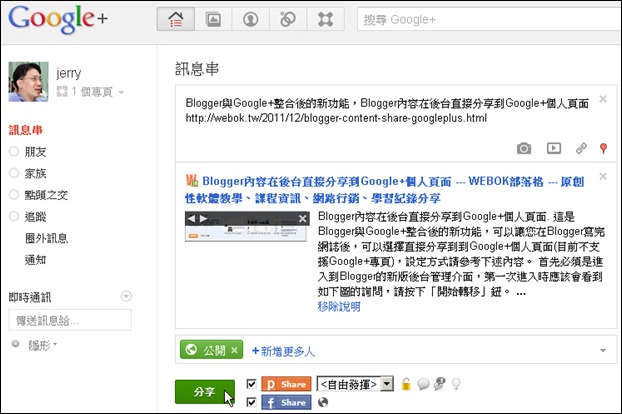Add location using the red pin icon

pos(603,148)
